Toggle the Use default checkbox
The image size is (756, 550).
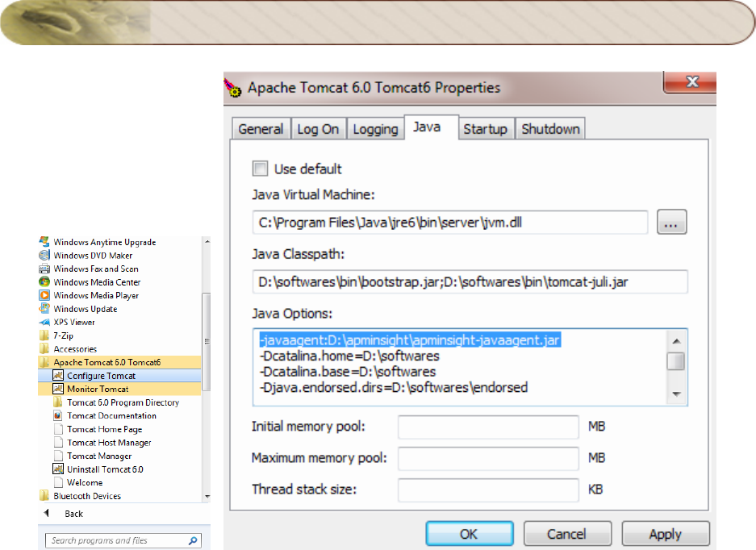click(260, 169)
